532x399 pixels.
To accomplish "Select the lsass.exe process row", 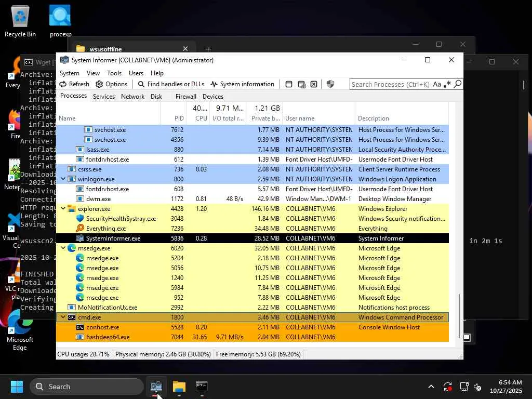I will pos(252,149).
